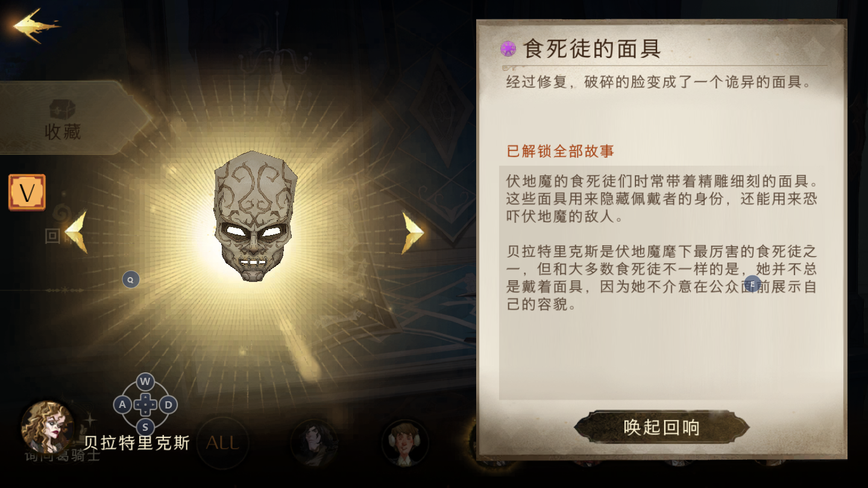Select the Bellatrix curly-haired avatar
This screenshot has width=868, height=488.
48,427
